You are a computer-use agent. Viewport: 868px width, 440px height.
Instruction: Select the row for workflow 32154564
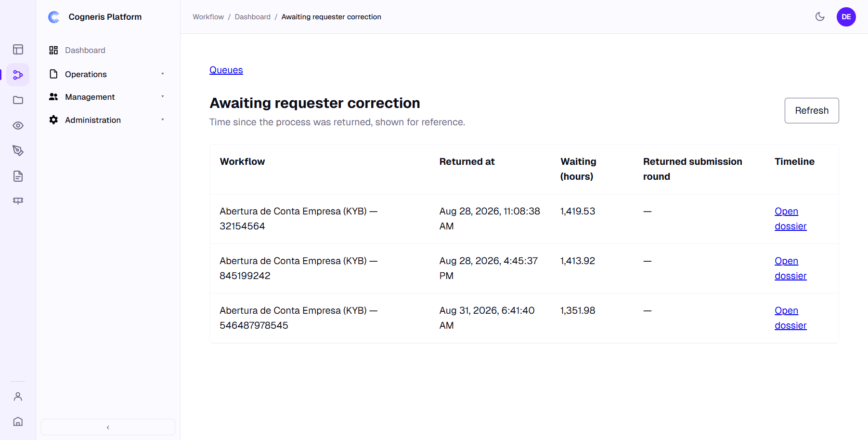click(x=524, y=219)
